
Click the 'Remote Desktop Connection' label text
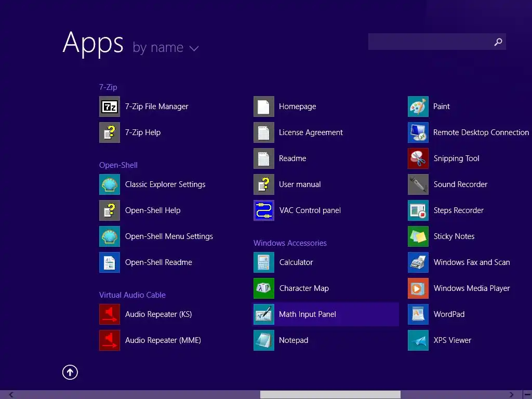point(481,132)
